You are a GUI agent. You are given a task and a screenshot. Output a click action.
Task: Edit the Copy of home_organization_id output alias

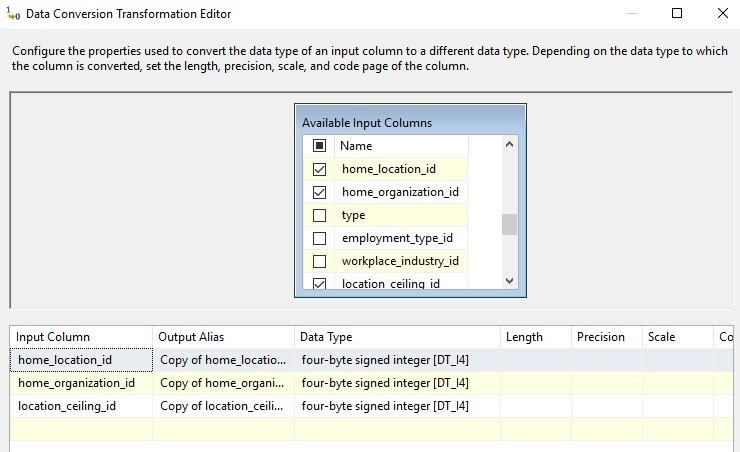pos(223,383)
